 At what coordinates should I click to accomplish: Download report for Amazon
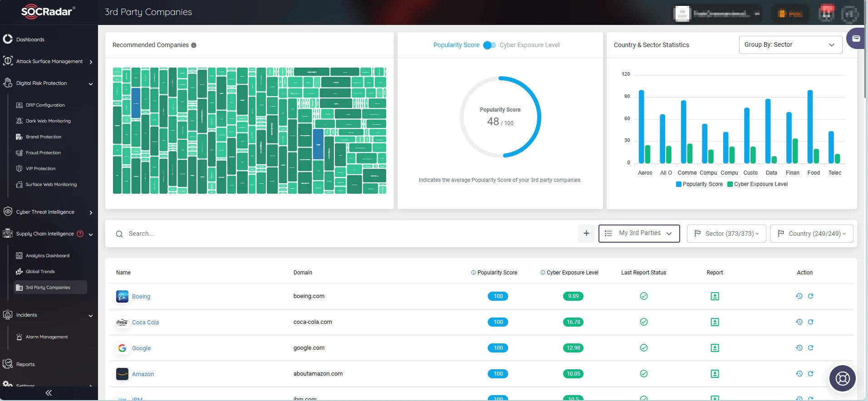pos(715,374)
